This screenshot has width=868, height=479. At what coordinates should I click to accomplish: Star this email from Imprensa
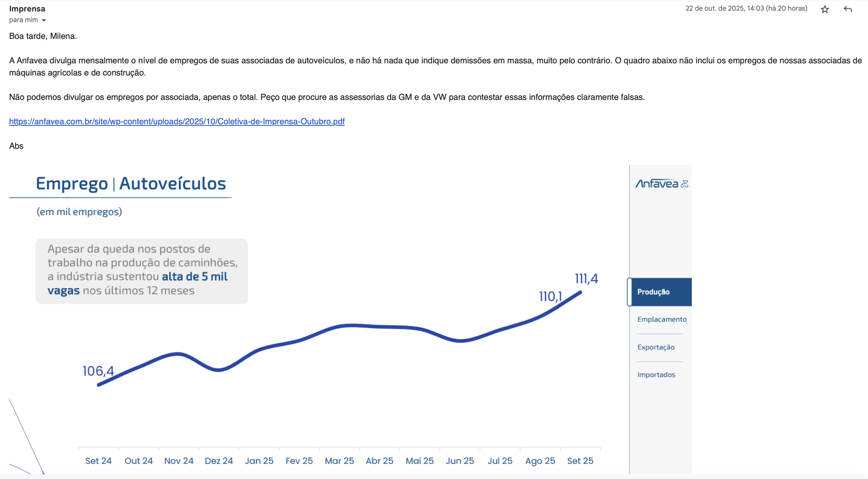coord(825,10)
